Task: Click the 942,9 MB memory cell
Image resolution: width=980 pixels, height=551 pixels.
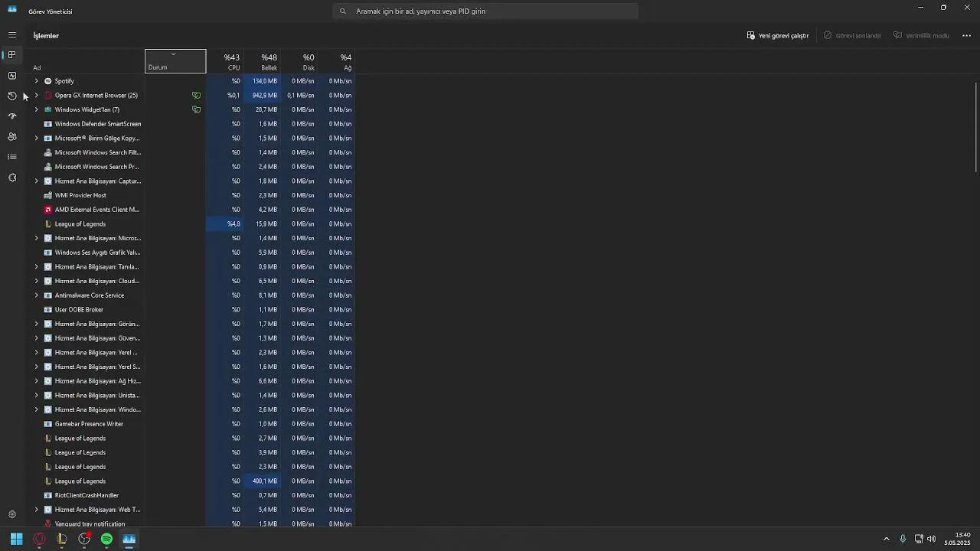Action: [x=262, y=96]
